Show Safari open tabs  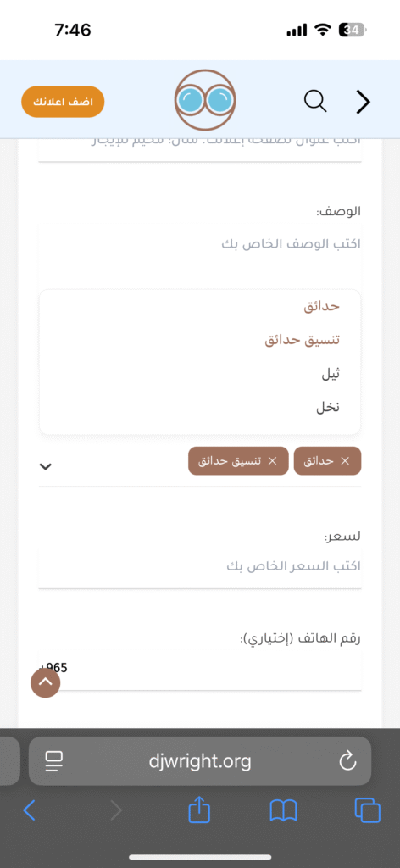click(367, 810)
